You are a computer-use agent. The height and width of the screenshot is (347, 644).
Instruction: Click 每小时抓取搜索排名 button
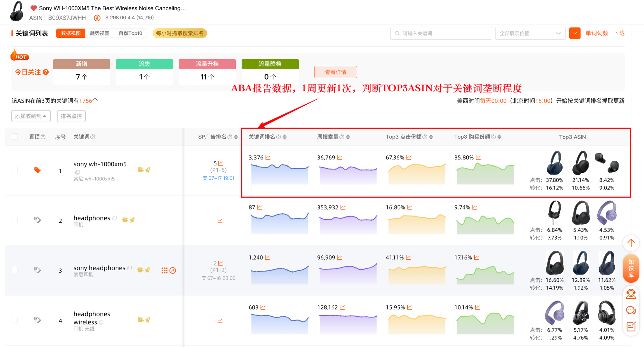point(180,33)
